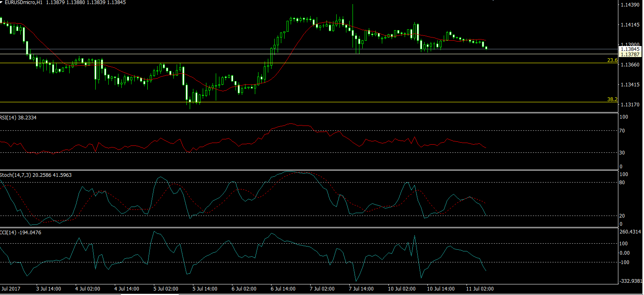Click the 5 Jul 14:00 time label
This screenshot has width=644, height=295.
click(x=205, y=288)
